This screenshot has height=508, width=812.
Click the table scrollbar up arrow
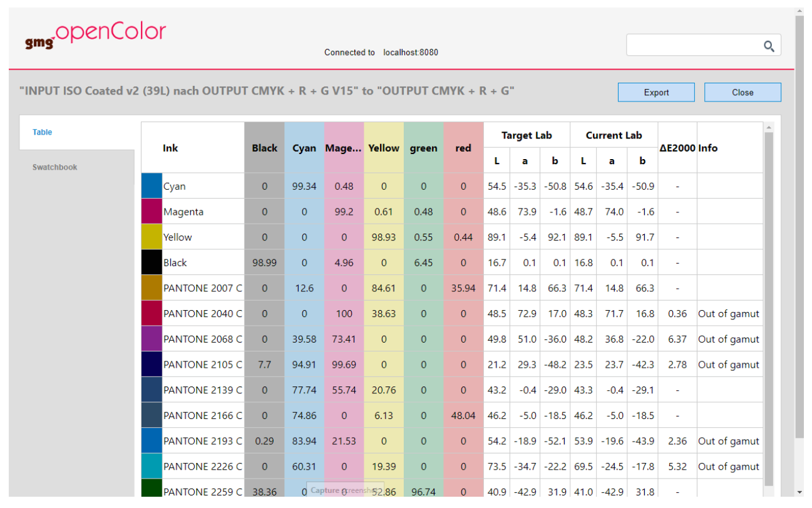coord(769,128)
